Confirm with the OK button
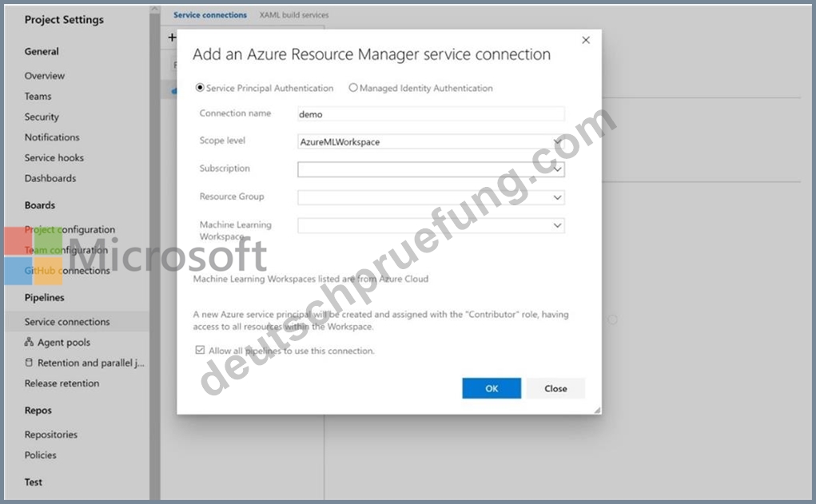The height and width of the screenshot is (504, 816). [492, 388]
